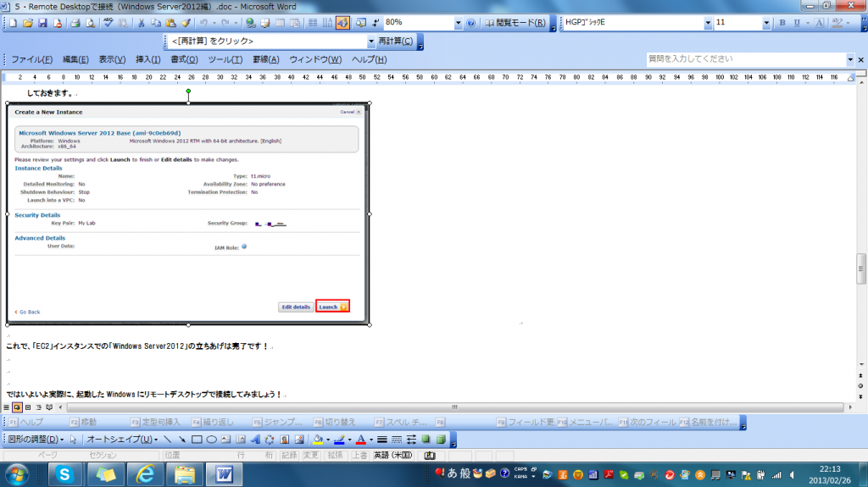Open the font name HGPゴシックE dropdown
Screen dimensions: 868x487
pyautogui.click(x=708, y=23)
